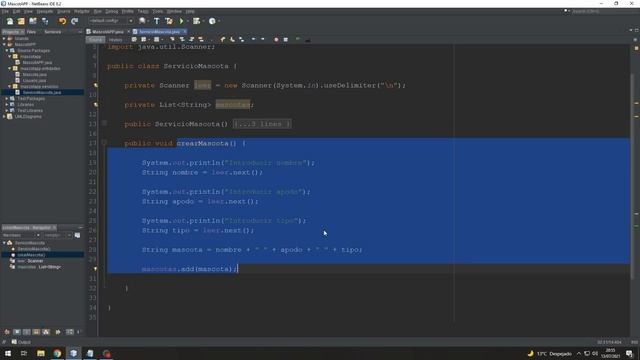Click Find Selection in editor toolbar
Image resolution: width=640 pixels, height=360 pixels.
coord(172,40)
